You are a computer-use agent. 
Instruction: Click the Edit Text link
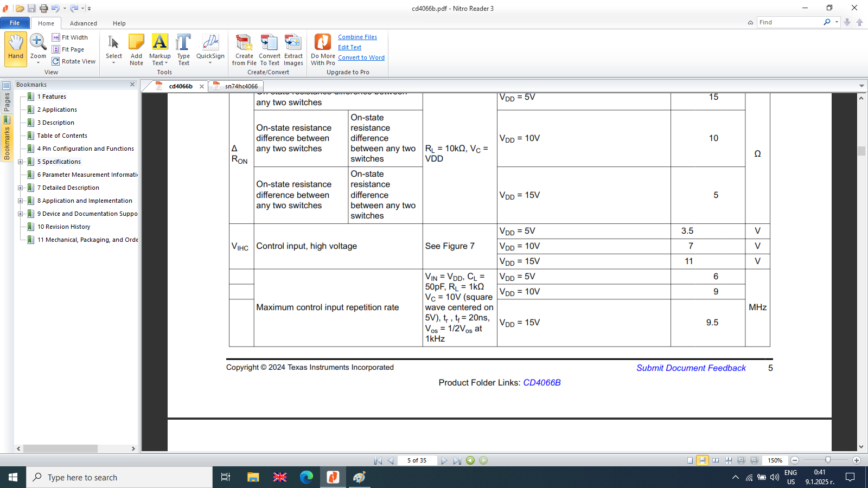coord(349,47)
